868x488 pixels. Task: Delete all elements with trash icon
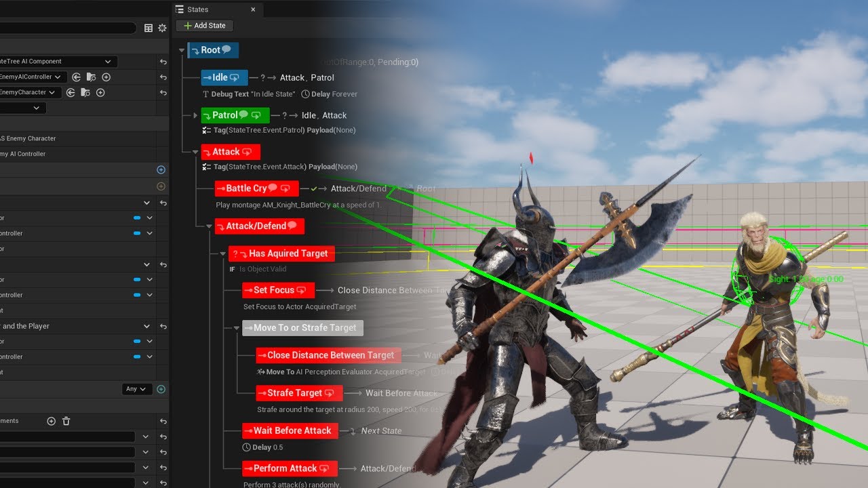pos(66,421)
